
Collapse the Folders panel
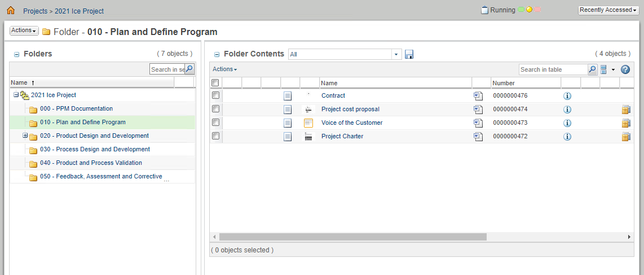[x=16, y=54]
